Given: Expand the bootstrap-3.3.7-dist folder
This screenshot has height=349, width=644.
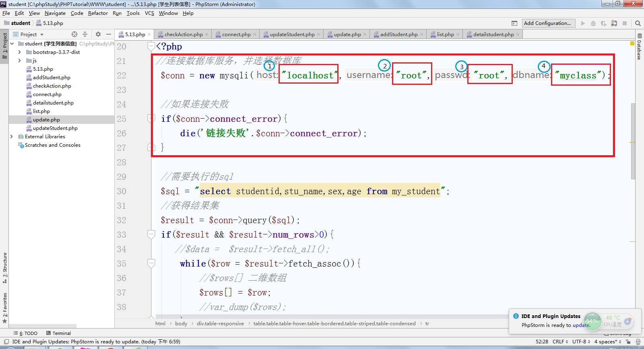Looking at the screenshot, I should point(19,52).
